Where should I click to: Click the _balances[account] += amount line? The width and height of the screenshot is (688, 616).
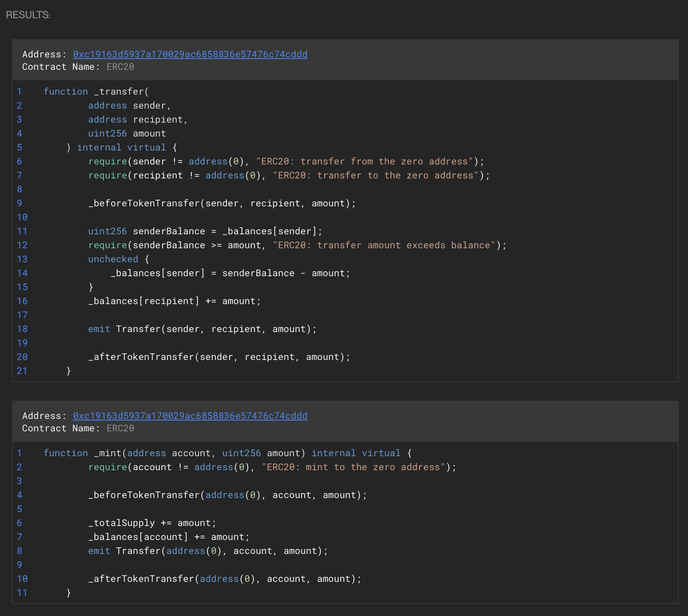pos(169,537)
